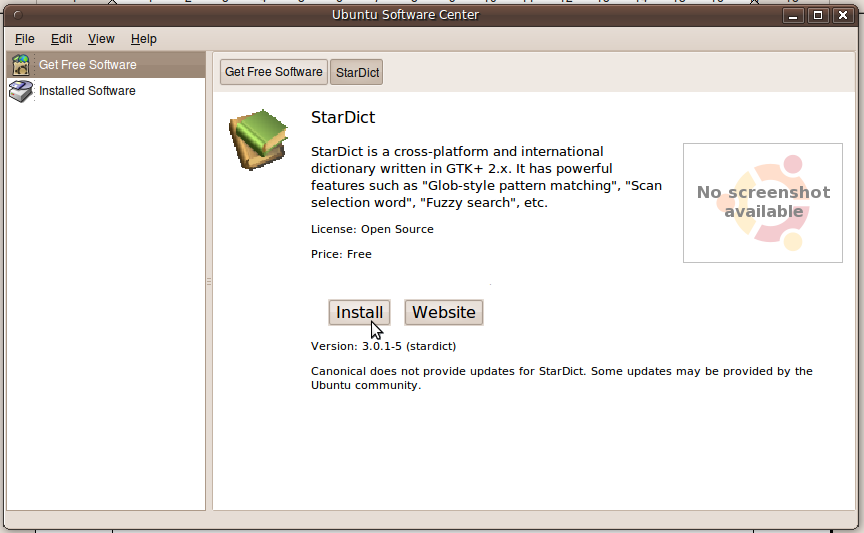The width and height of the screenshot is (864, 533).
Task: Click the Installed Software sidebar icon
Action: (21, 91)
